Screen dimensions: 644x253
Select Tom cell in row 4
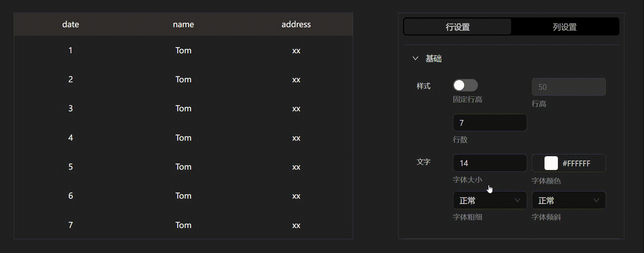[183, 138]
